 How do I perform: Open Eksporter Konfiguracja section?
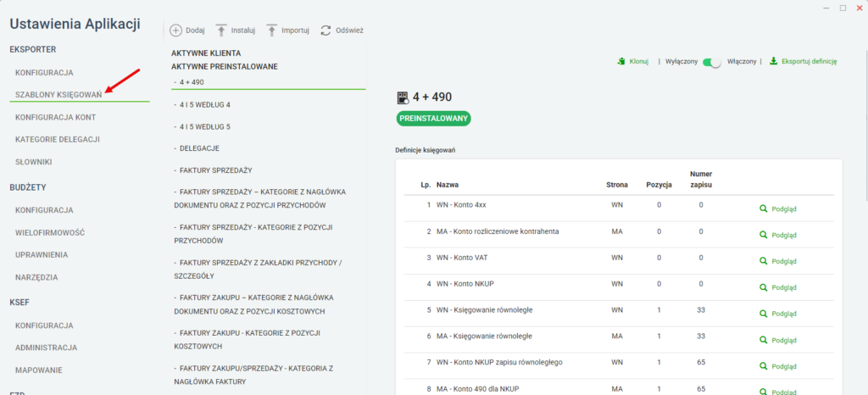click(44, 73)
